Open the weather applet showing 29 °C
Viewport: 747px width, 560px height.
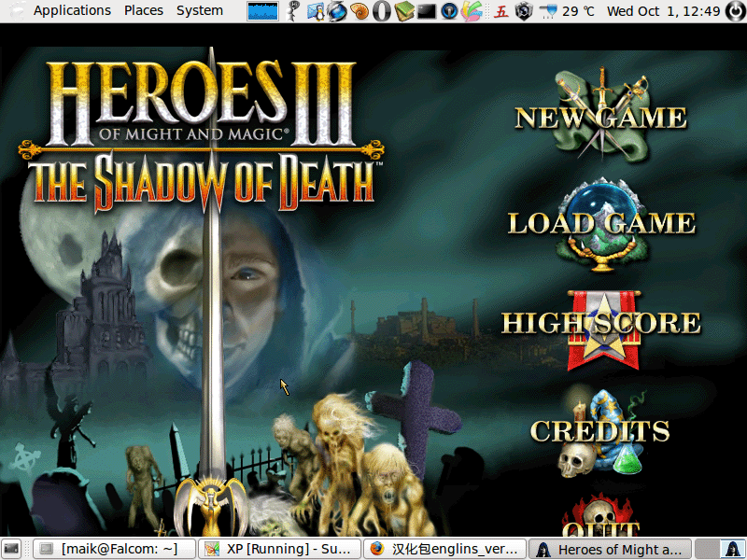(x=567, y=11)
